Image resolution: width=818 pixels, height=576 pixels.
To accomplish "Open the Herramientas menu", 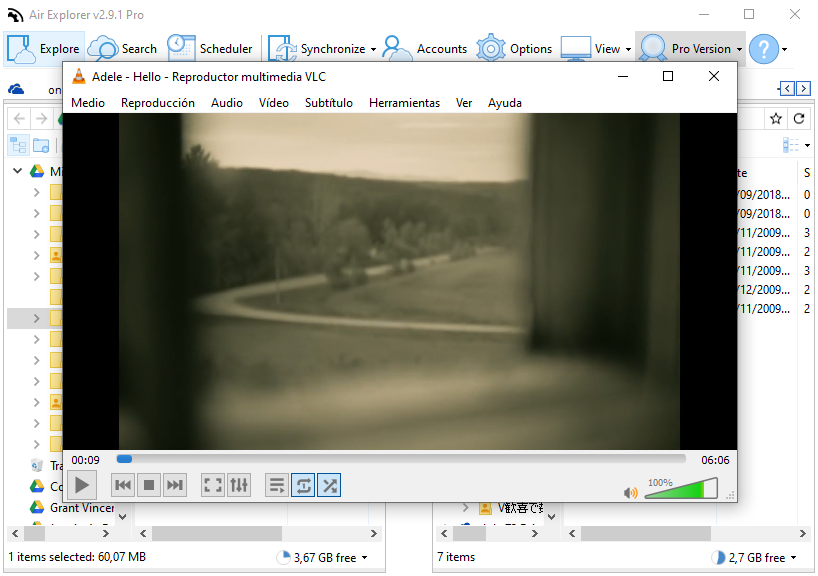I will click(404, 103).
